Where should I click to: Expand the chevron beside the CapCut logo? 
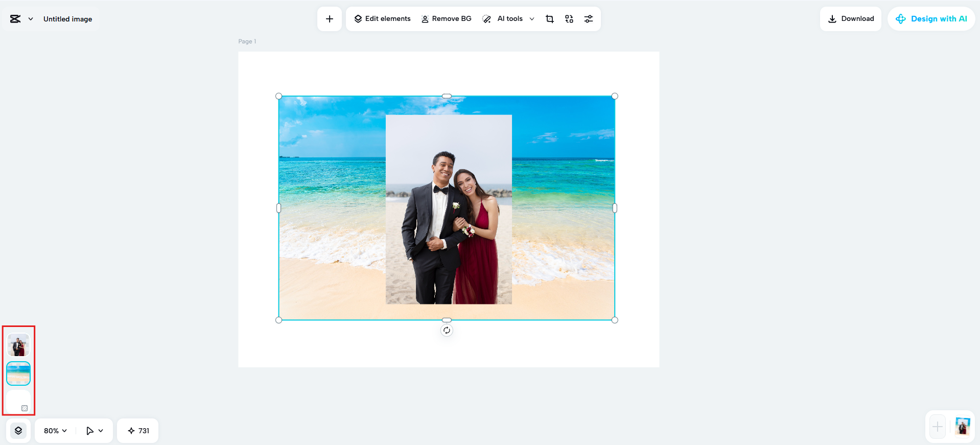coord(31,19)
